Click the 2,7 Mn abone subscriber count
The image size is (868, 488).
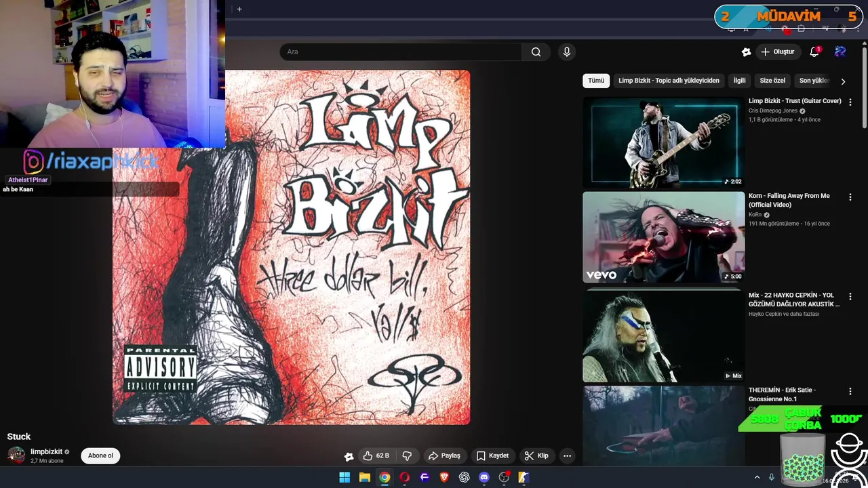[47, 461]
